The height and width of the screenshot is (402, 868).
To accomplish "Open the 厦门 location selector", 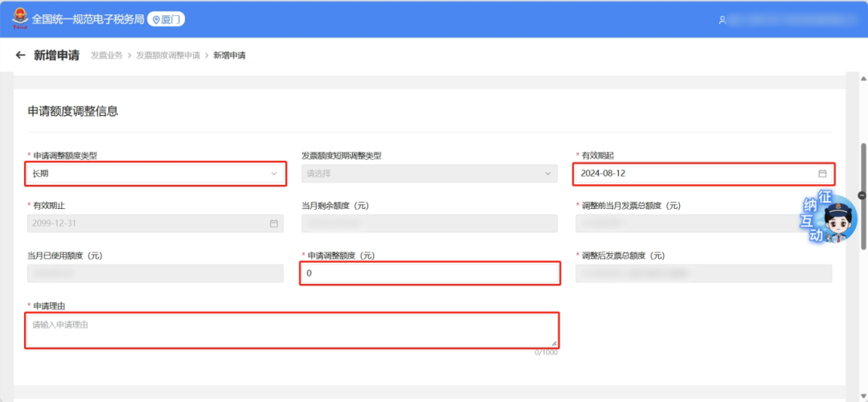I will tap(166, 19).
